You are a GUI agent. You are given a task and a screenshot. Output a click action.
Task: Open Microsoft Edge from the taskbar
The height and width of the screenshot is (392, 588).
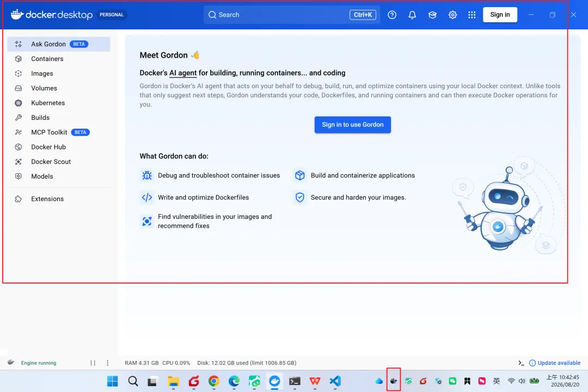pyautogui.click(x=234, y=381)
